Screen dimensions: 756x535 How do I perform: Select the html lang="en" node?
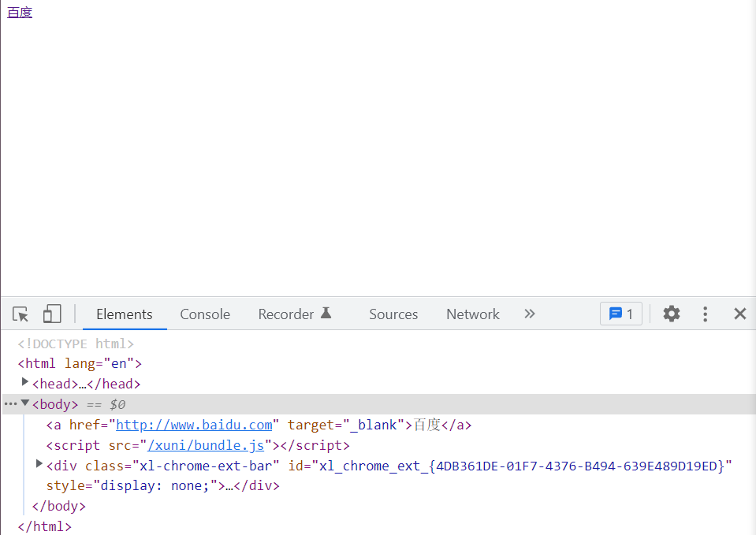click(80, 363)
